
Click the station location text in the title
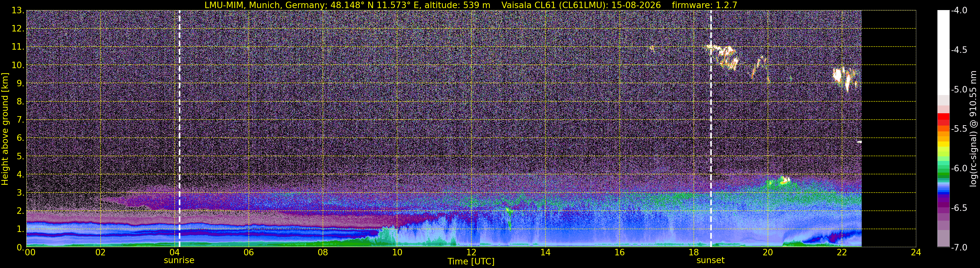tap(348, 5)
